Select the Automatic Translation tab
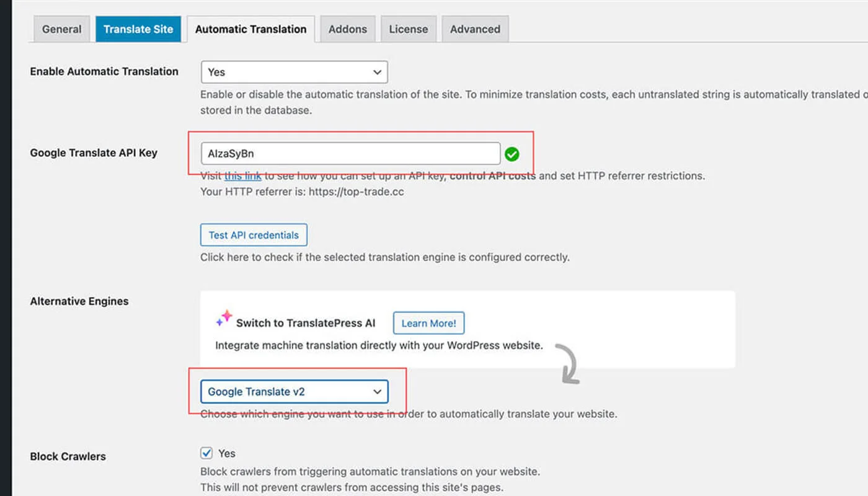The image size is (868, 496). (x=250, y=29)
